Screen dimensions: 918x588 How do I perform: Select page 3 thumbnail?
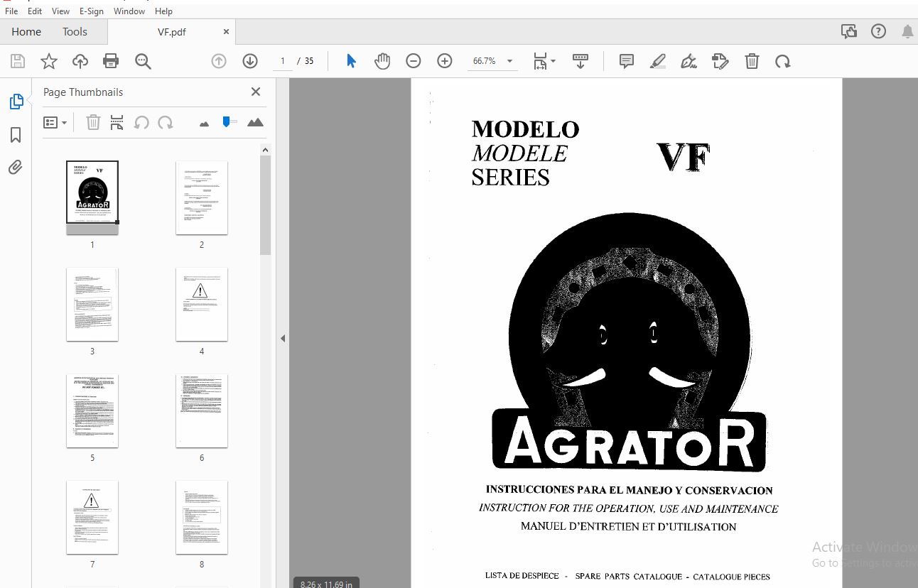tap(92, 304)
